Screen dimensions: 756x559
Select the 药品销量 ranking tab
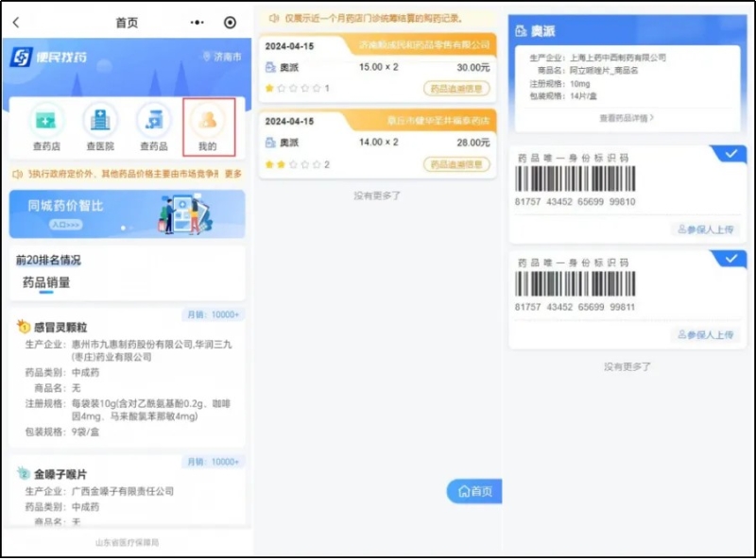(46, 282)
